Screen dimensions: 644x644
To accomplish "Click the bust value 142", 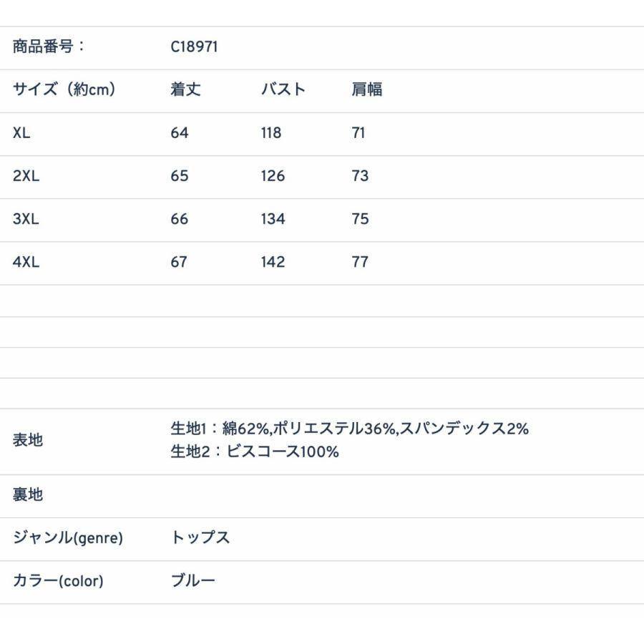I will 273,262.
